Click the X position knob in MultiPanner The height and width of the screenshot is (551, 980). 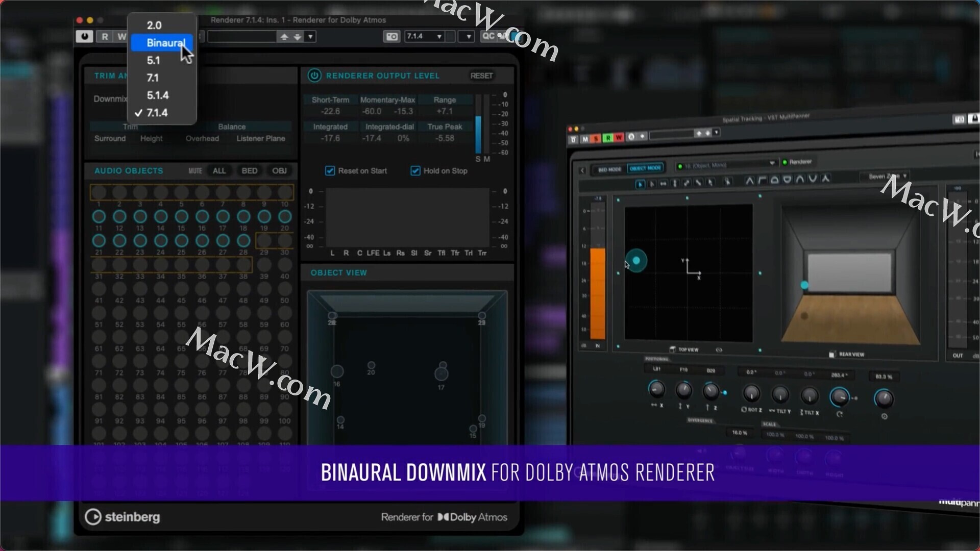656,389
